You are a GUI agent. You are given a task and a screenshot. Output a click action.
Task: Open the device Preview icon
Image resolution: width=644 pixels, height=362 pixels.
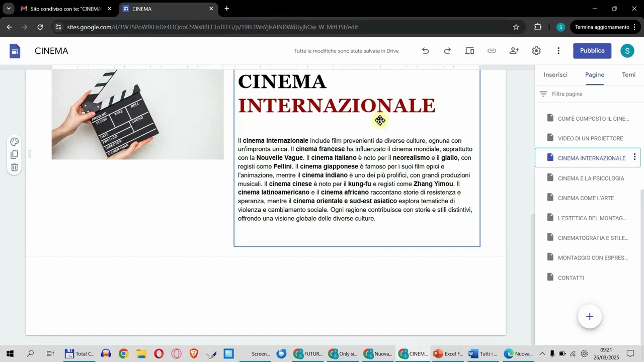(469, 51)
